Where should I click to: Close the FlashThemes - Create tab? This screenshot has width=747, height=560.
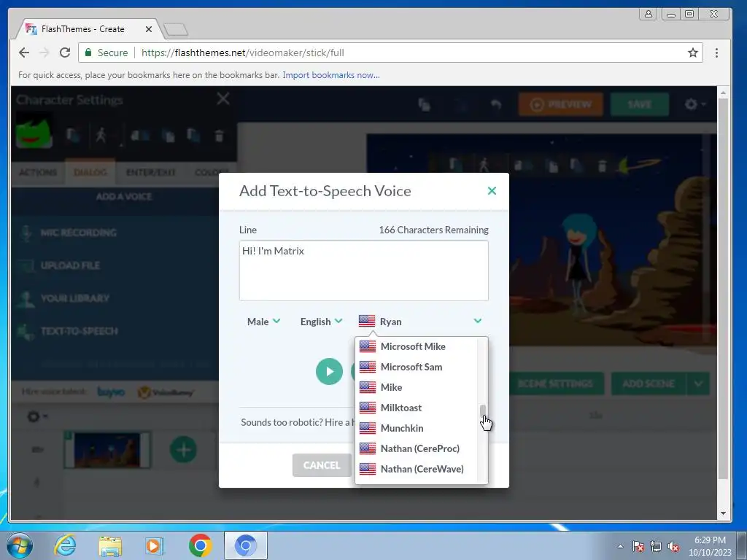[149, 29]
